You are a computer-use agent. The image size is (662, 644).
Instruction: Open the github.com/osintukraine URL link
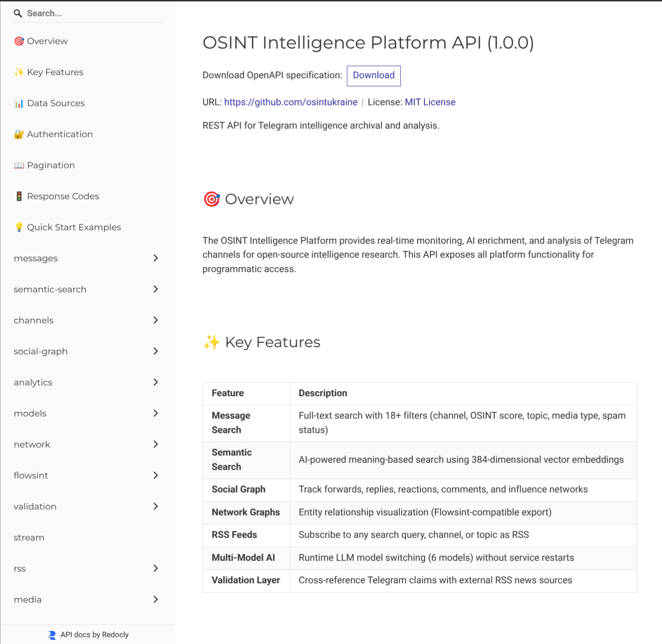(x=290, y=102)
